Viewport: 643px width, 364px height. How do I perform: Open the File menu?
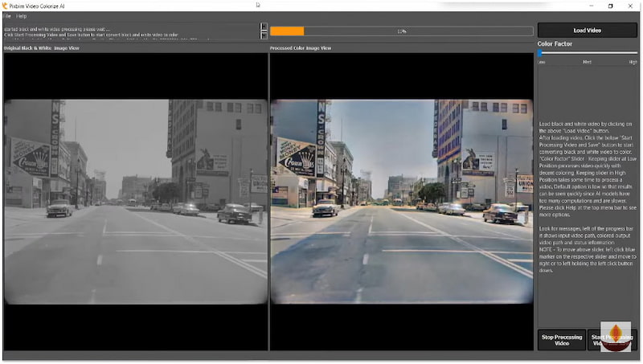click(7, 16)
